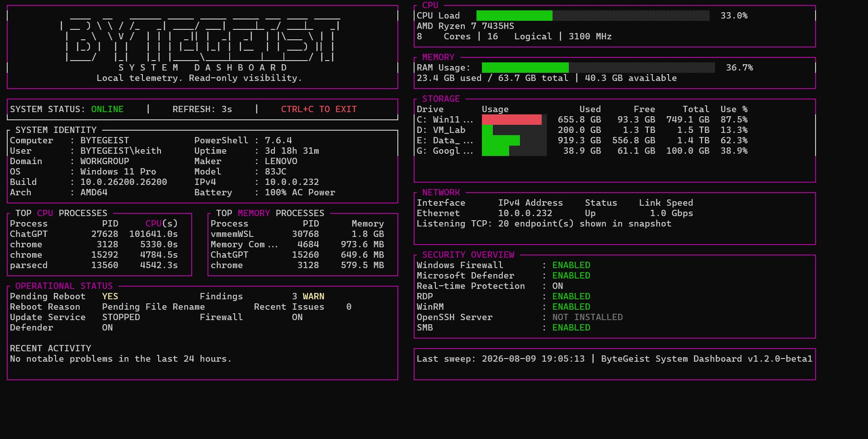Viewport: 868px width, 439px height.
Task: Click the dashboard version v1.2.0-beta1
Action: (780, 359)
